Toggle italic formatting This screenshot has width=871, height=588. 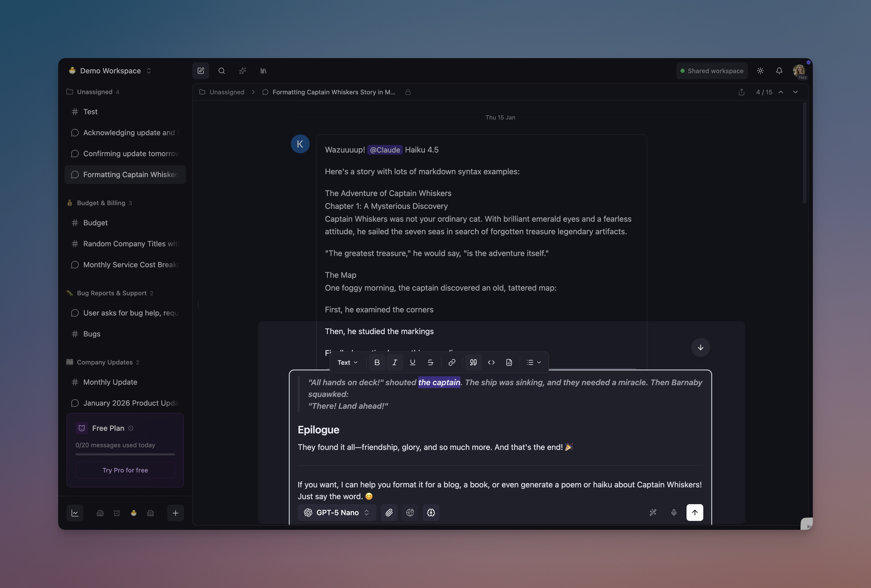click(395, 362)
